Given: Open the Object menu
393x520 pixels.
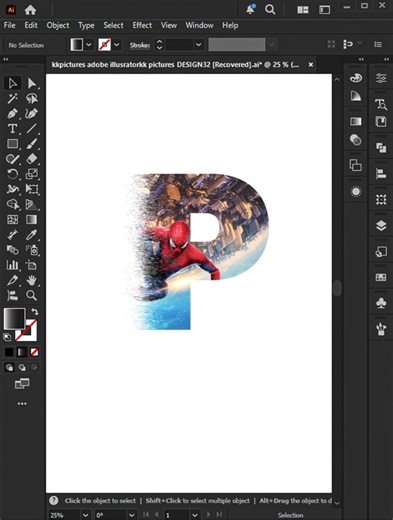Looking at the screenshot, I should (x=58, y=25).
